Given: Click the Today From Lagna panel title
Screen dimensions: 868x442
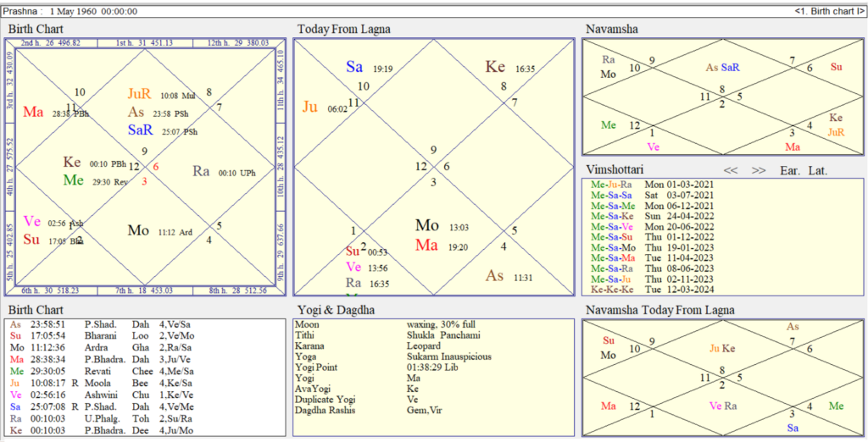Looking at the screenshot, I should [344, 30].
